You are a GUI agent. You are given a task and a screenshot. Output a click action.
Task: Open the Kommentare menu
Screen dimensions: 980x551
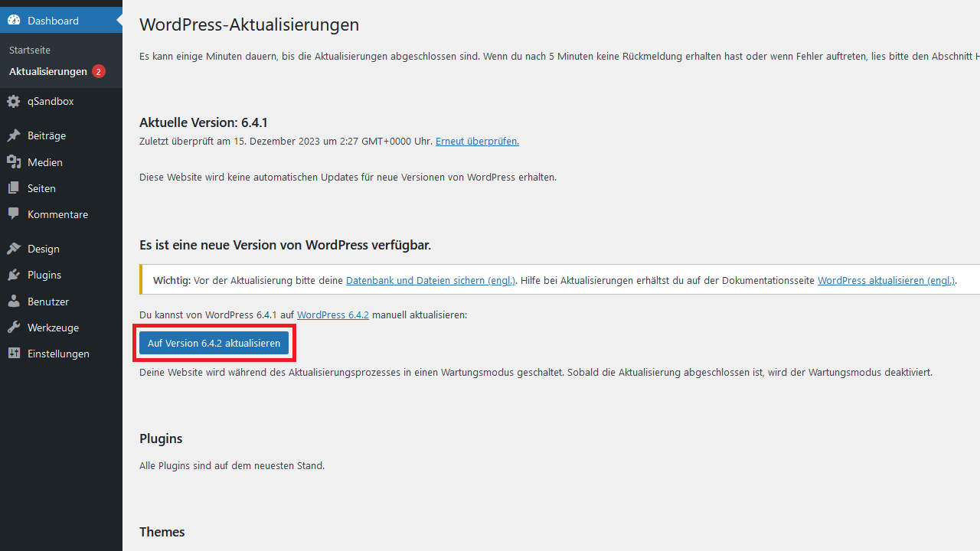point(61,214)
